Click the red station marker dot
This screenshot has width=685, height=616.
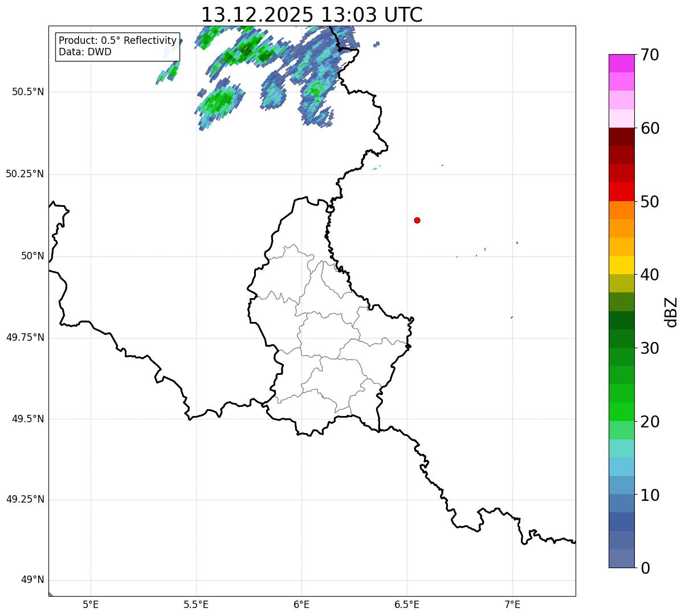(417, 220)
